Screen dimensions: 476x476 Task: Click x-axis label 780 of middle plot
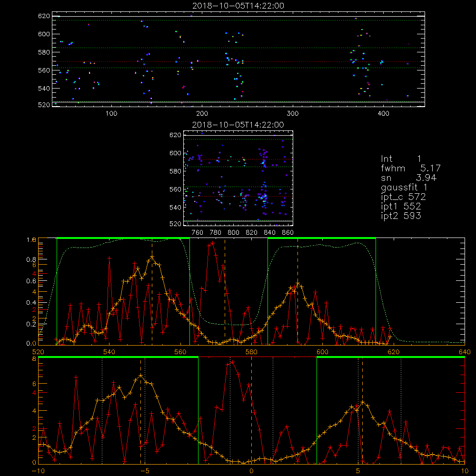pos(216,233)
